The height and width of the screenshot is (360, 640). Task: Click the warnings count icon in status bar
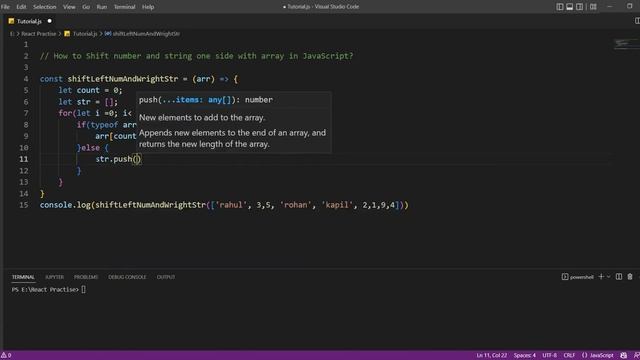(x=6, y=355)
